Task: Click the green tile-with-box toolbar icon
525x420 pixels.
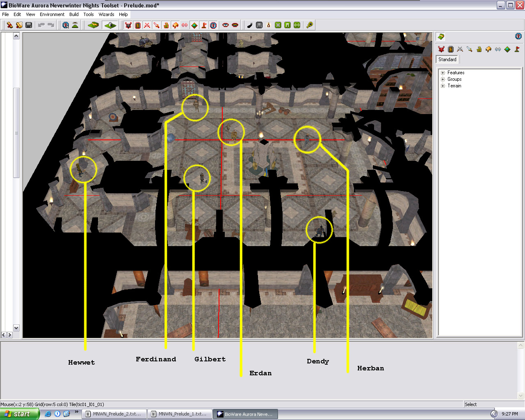Action: [110, 25]
